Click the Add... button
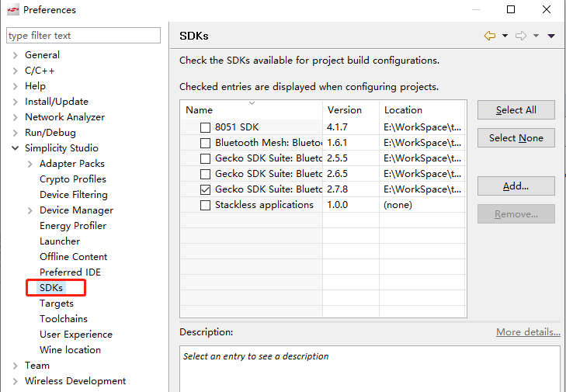Viewport: 566px width, 392px height. coord(516,186)
